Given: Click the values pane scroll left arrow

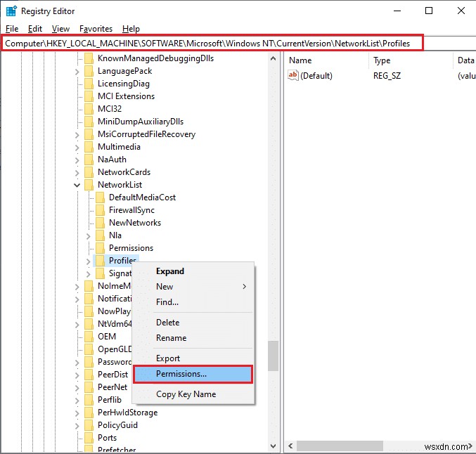Looking at the screenshot, I should [x=290, y=446].
